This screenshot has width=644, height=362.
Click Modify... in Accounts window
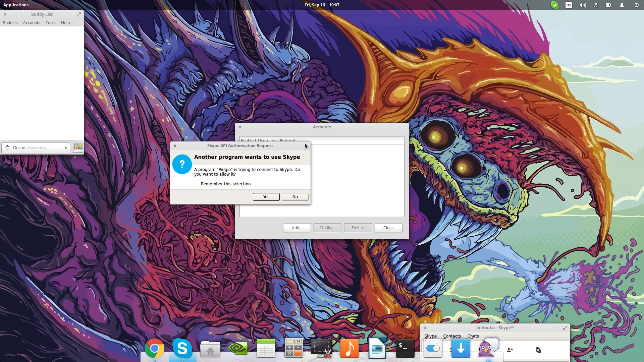tap(327, 228)
